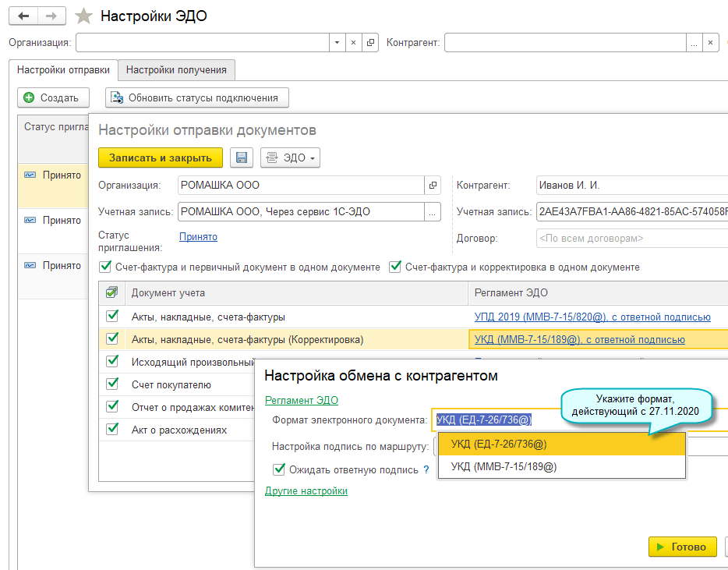Clear the Организация filter field
The height and width of the screenshot is (570, 728).
(353, 42)
